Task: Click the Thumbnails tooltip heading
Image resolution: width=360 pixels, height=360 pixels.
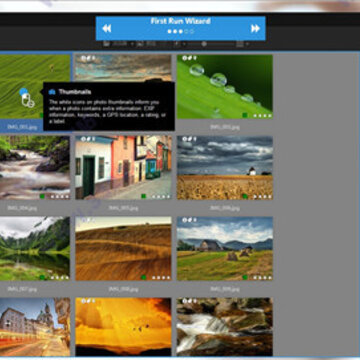Action: pyautogui.click(x=75, y=92)
